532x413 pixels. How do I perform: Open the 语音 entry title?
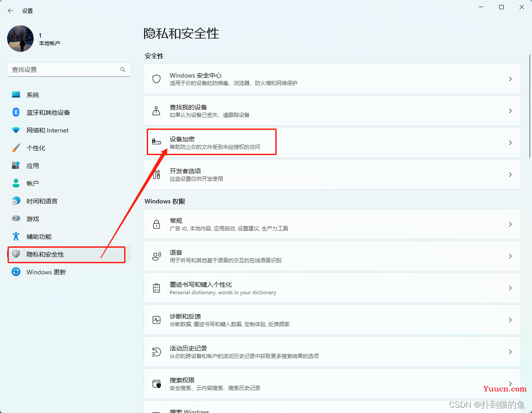pos(176,253)
